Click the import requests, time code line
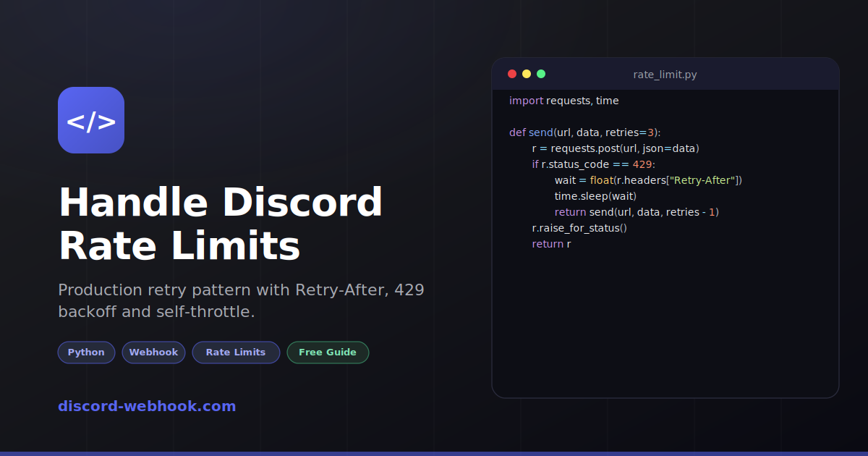This screenshot has width=868, height=456. 564,101
